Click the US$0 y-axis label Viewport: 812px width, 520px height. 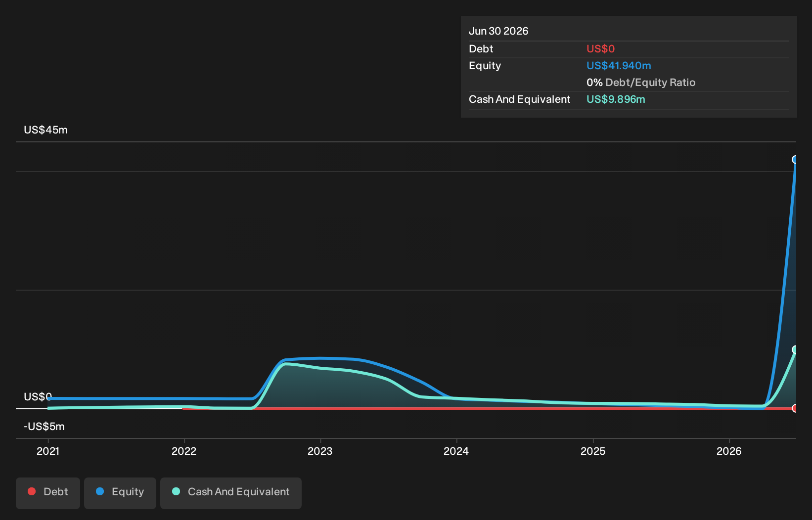coord(38,397)
